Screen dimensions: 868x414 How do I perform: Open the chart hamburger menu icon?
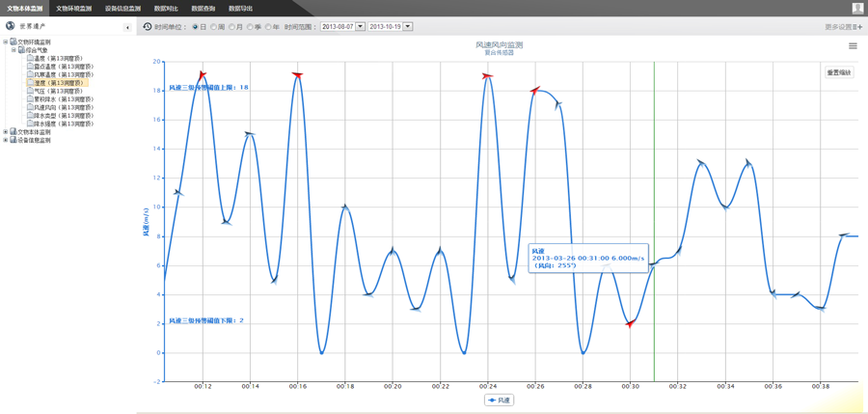pyautogui.click(x=853, y=46)
